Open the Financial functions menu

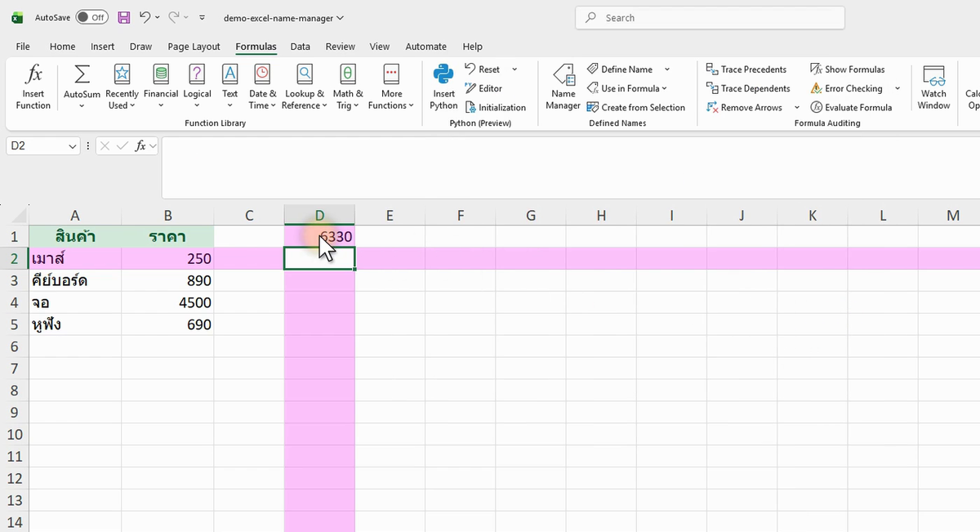161,88
